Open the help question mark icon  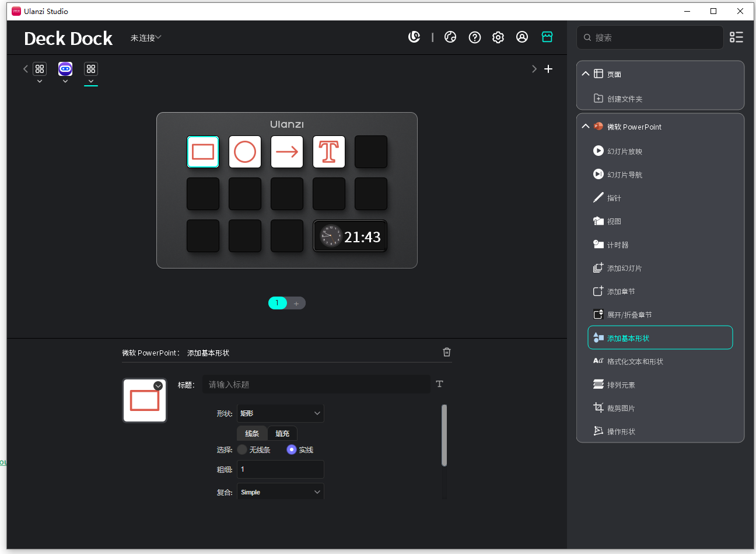[475, 37]
